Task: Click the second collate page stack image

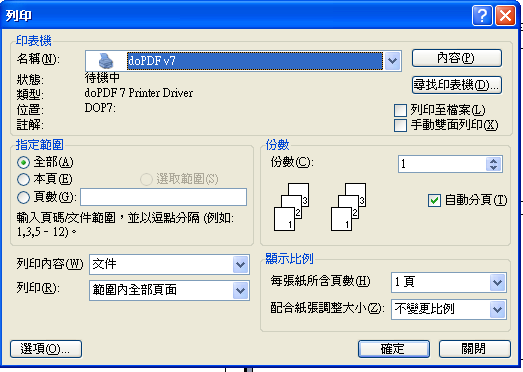Action: [x=348, y=207]
